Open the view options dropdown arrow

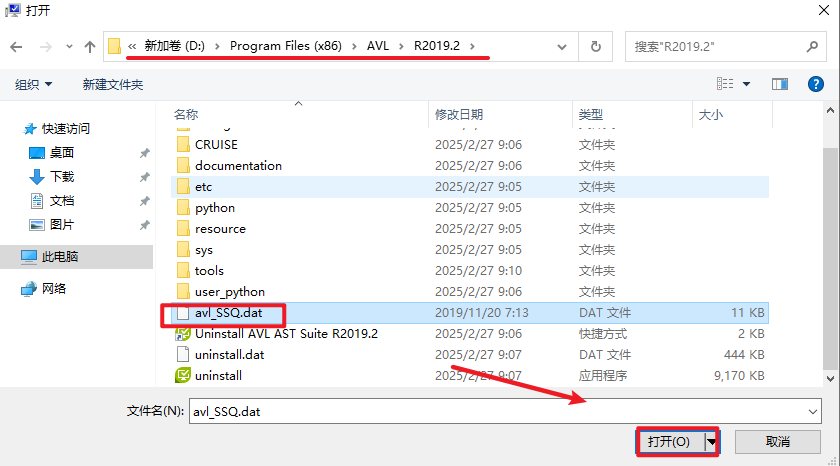746,84
